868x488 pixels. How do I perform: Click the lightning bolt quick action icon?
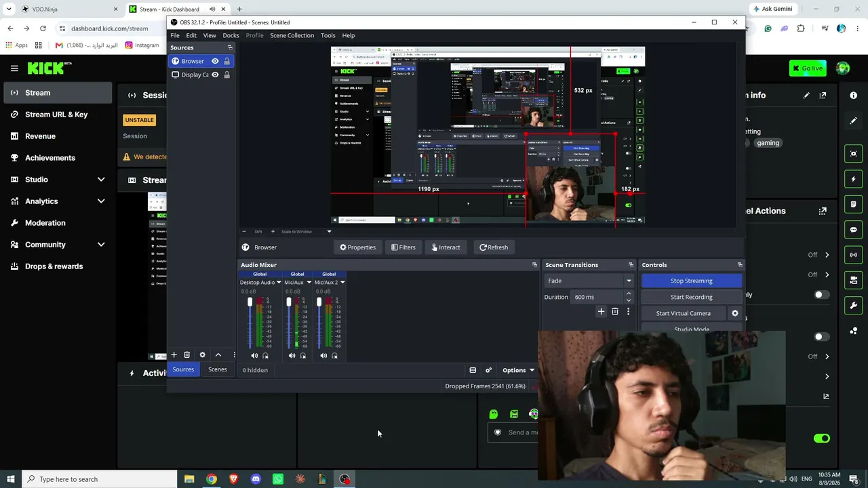tap(854, 179)
